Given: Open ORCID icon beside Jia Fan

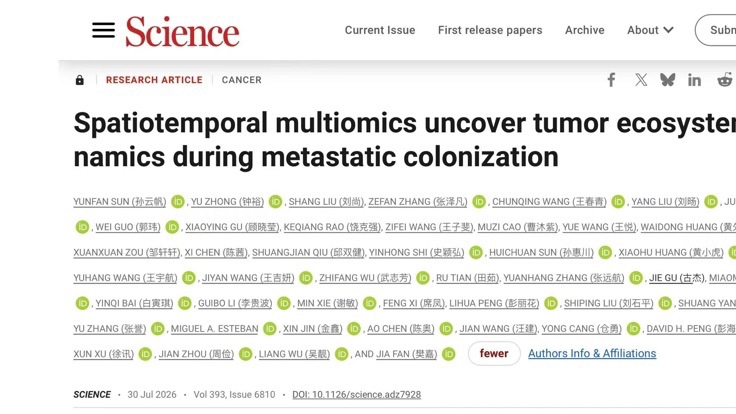Looking at the screenshot, I should (449, 354).
